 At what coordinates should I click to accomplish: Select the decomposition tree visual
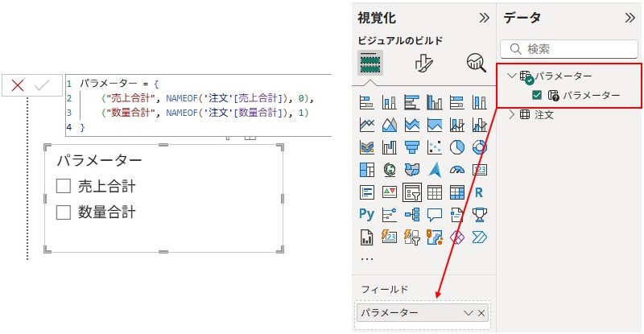click(x=412, y=214)
